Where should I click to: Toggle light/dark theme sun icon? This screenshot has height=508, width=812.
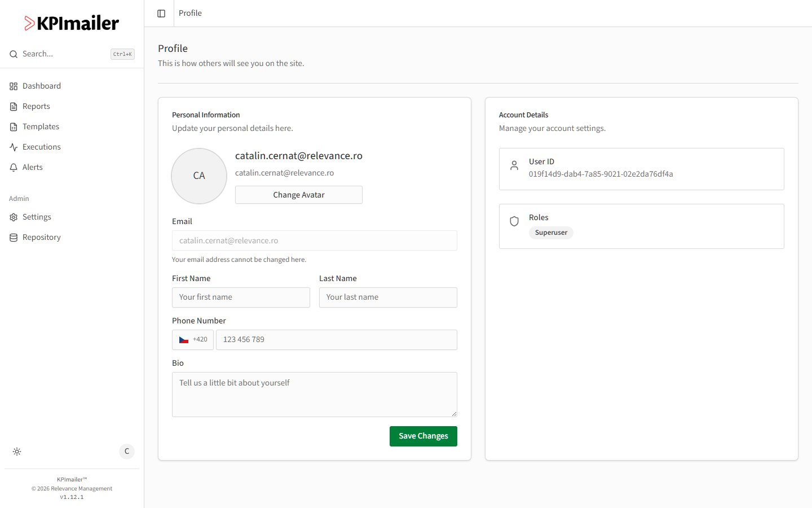(x=17, y=452)
